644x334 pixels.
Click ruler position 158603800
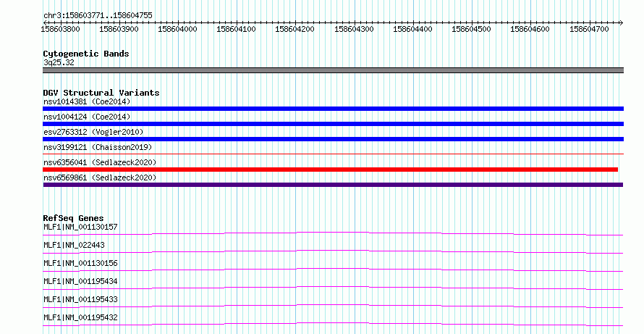coord(60,29)
